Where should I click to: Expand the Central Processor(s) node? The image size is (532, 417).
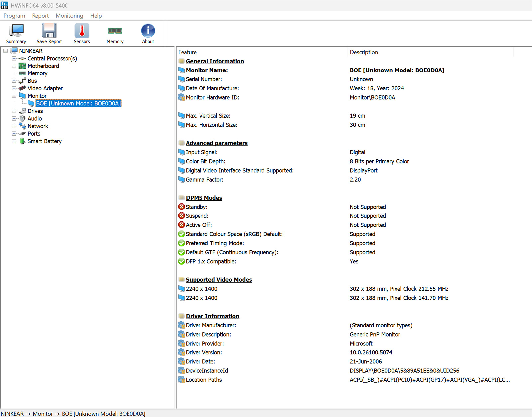click(x=14, y=58)
